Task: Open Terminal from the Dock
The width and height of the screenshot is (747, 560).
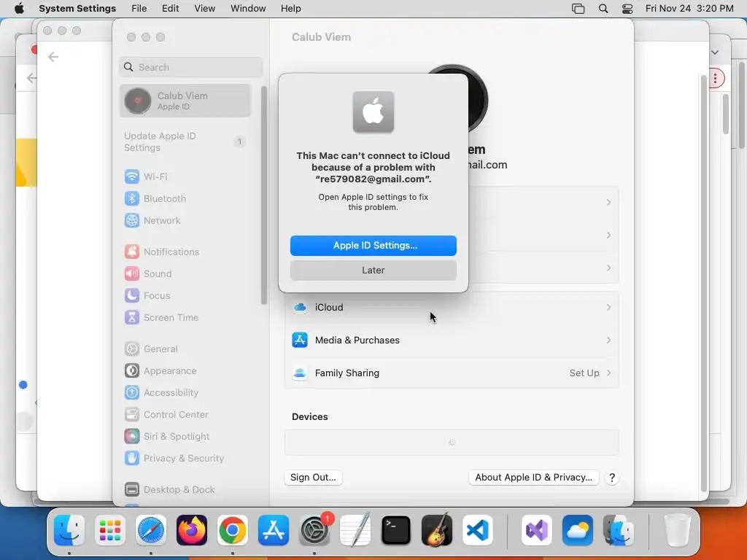Action: [x=396, y=530]
